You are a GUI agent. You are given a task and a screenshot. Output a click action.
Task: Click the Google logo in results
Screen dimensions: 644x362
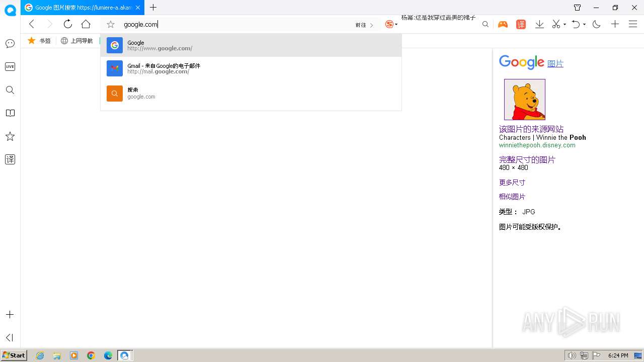(x=522, y=62)
